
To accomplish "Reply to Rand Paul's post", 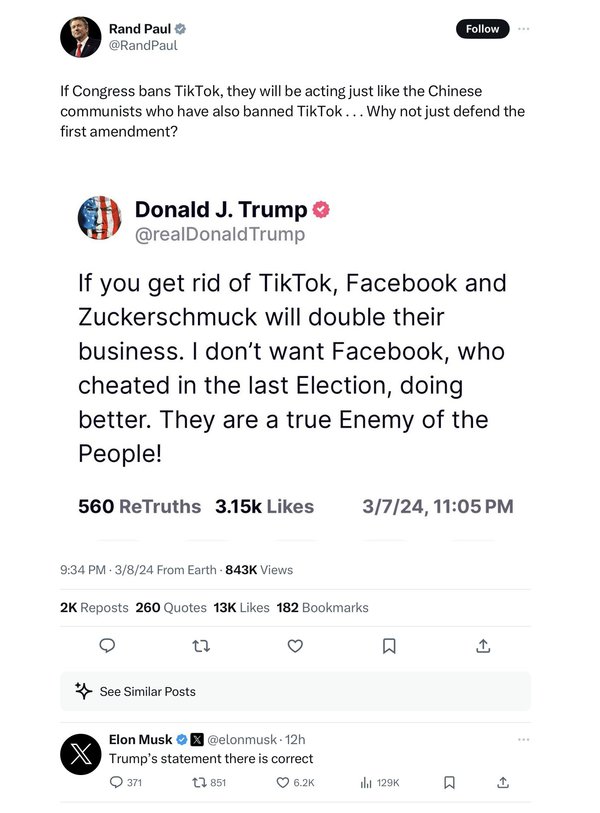I will tap(107, 647).
